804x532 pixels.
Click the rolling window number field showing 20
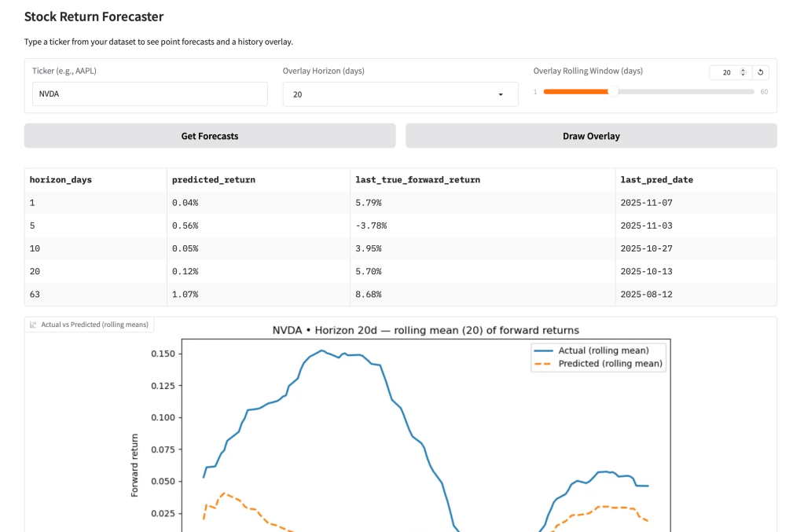click(725, 72)
